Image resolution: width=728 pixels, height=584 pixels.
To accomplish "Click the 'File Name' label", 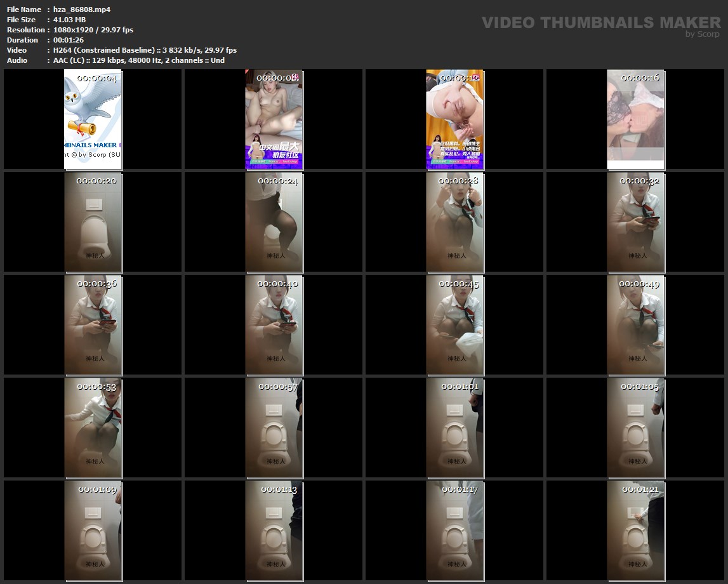I will pos(24,10).
